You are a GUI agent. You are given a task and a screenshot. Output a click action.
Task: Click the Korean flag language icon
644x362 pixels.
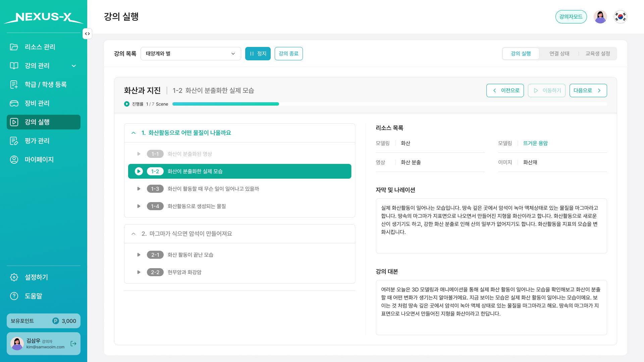tap(620, 16)
